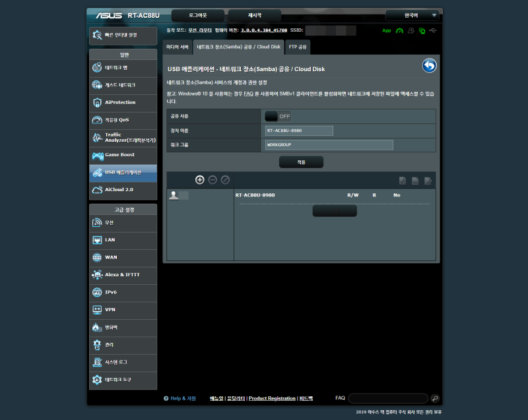Open Alexa & IFTTT settings
The image size is (528, 420).
[x=123, y=275]
